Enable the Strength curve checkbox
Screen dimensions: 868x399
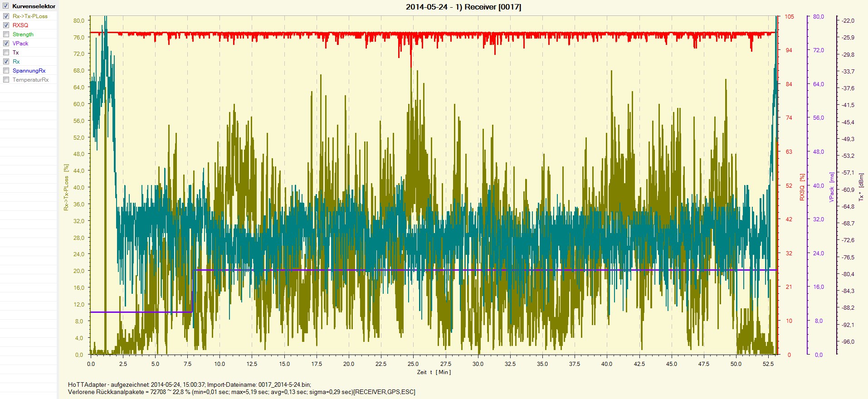point(6,34)
